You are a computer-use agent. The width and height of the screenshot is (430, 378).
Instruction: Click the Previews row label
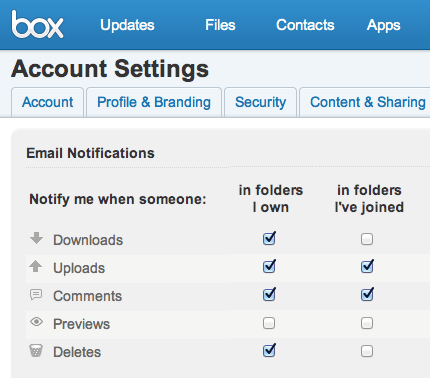click(82, 324)
